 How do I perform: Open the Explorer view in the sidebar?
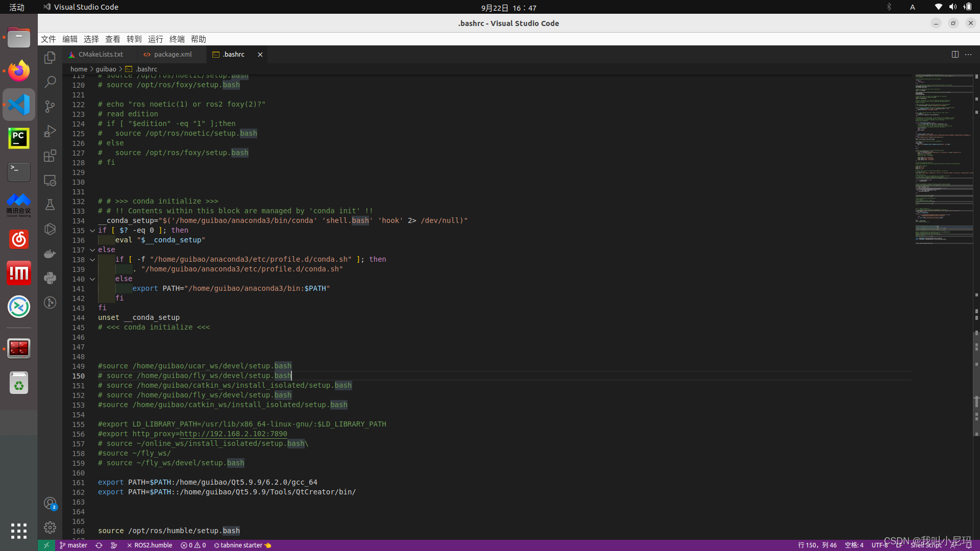[50, 58]
